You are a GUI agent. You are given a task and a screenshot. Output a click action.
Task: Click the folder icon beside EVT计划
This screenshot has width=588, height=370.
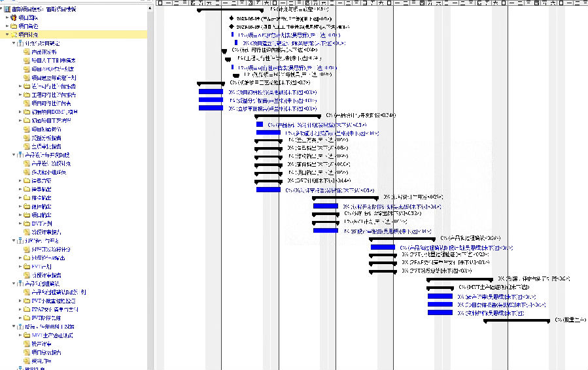27,267
